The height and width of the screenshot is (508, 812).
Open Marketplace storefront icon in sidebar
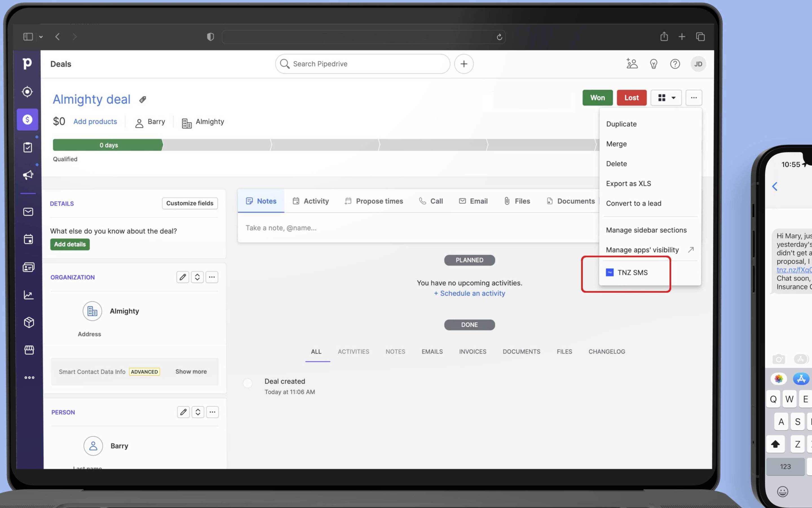pos(29,350)
